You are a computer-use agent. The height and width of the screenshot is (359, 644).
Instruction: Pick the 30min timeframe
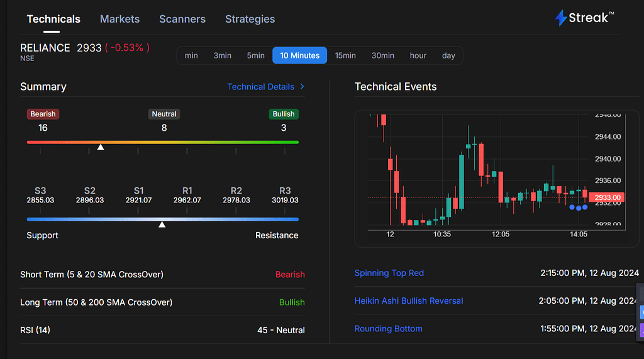pos(382,55)
